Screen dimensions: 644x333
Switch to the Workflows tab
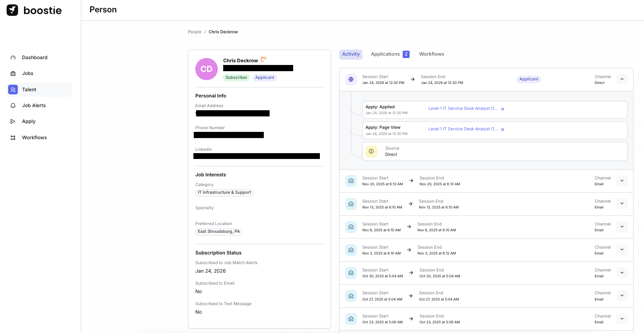pyautogui.click(x=431, y=54)
